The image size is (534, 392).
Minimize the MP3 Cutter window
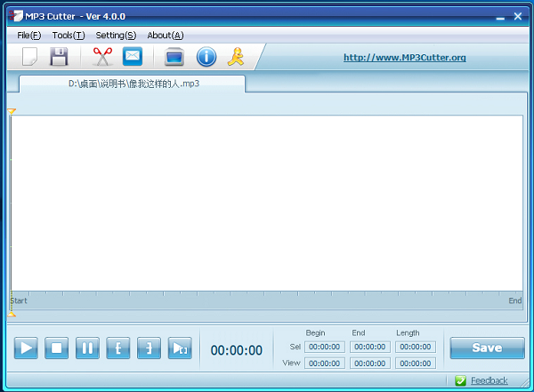pyautogui.click(x=500, y=17)
